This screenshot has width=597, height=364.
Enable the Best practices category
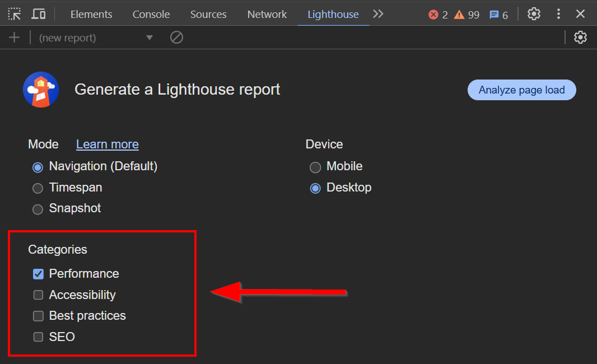[38, 316]
